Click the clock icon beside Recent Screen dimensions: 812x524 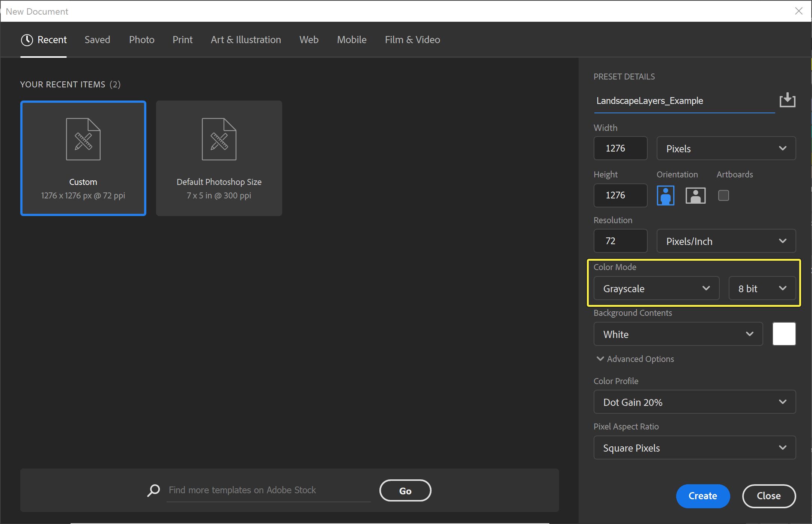tap(27, 39)
